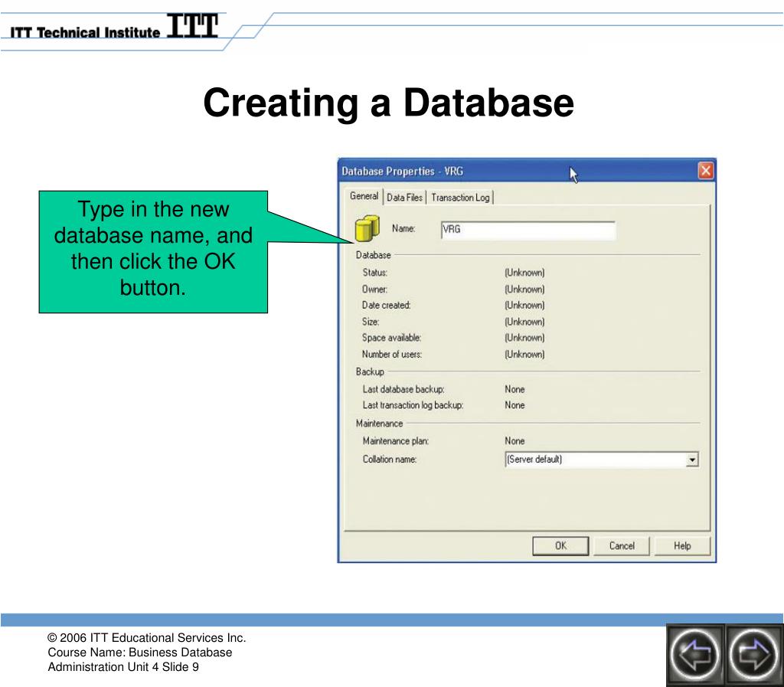Screen dimensions: 784x687
Task: Click the Owner (Unknown) value
Action: tap(524, 289)
